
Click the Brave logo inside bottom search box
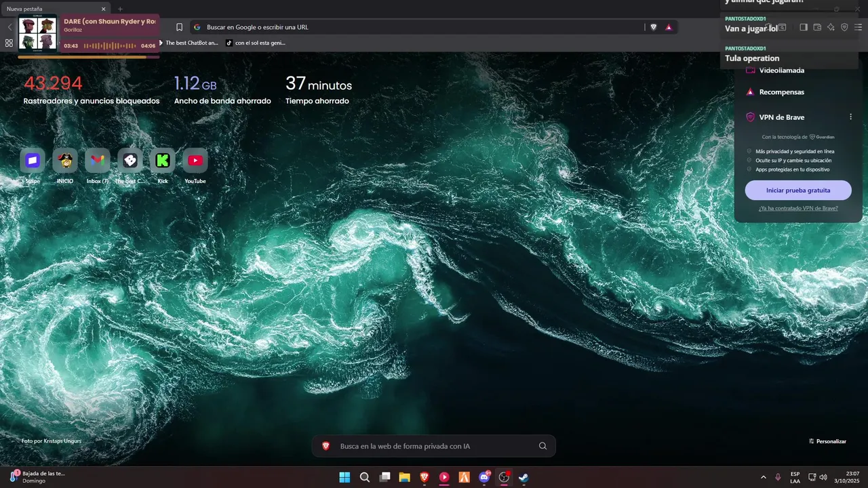coord(326,446)
